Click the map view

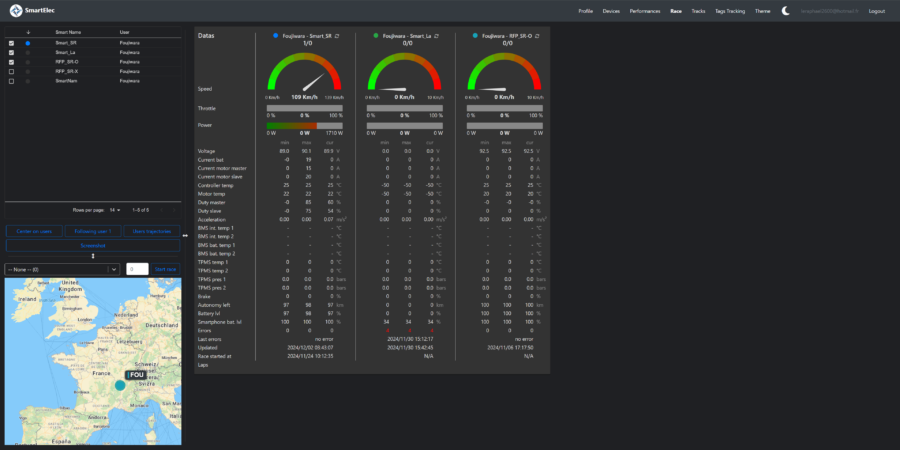93,362
